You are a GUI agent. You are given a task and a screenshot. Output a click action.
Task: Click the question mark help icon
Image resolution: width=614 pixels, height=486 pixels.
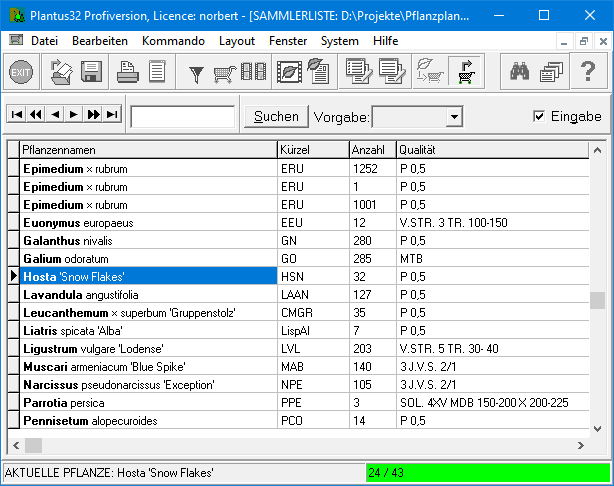tap(588, 72)
